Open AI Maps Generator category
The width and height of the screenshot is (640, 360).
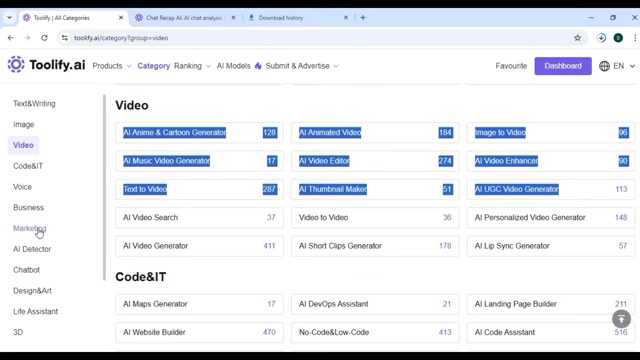pos(199,304)
